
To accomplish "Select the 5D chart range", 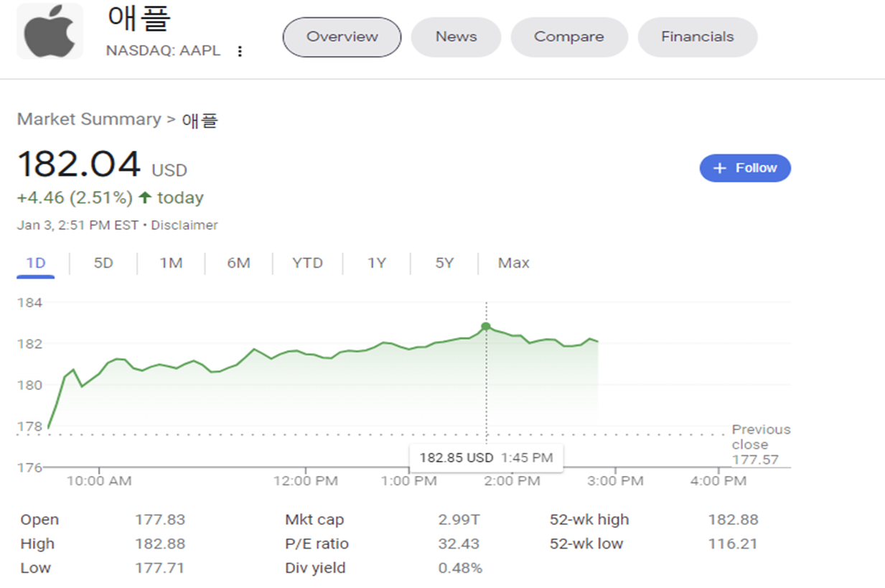I will tap(103, 263).
